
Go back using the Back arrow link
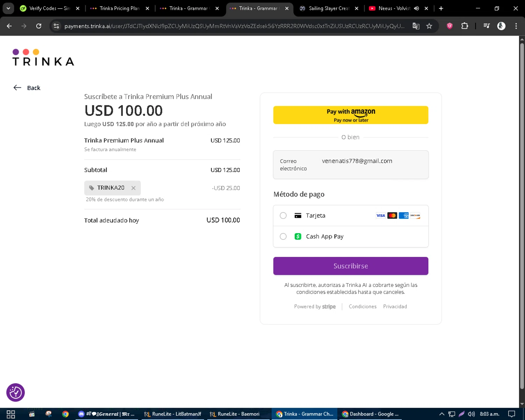(x=27, y=88)
